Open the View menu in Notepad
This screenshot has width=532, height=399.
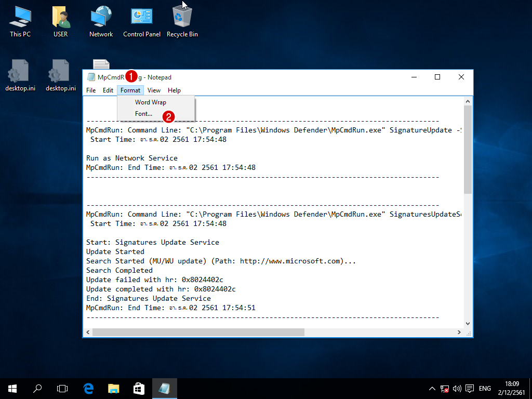click(154, 90)
